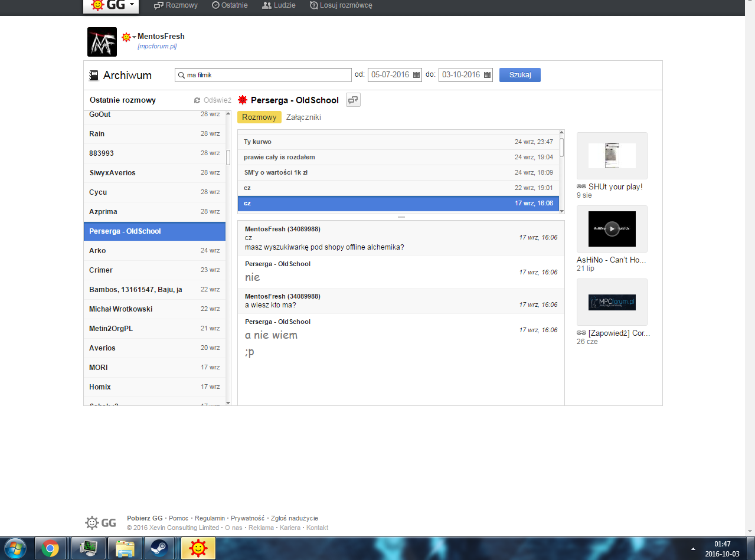
Task: Click the Regulamin footer link
Action: point(210,519)
